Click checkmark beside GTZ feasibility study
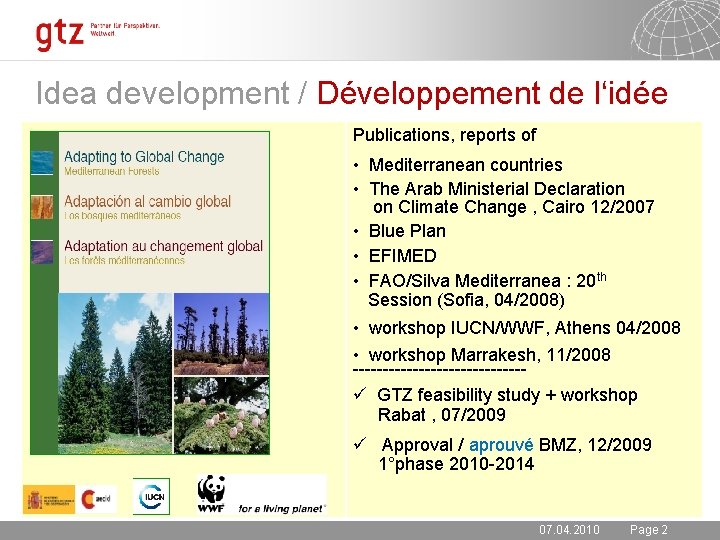The width and height of the screenshot is (720, 540). click(x=360, y=393)
